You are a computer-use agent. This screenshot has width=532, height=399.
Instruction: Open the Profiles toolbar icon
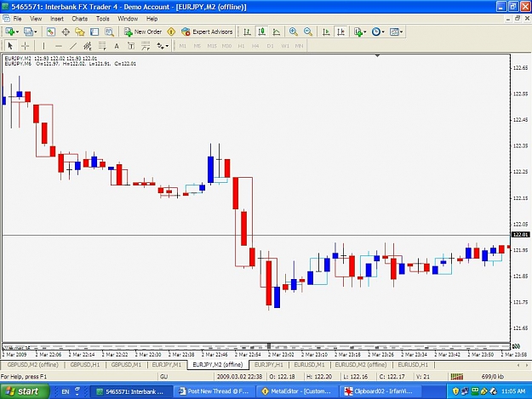tap(28, 31)
